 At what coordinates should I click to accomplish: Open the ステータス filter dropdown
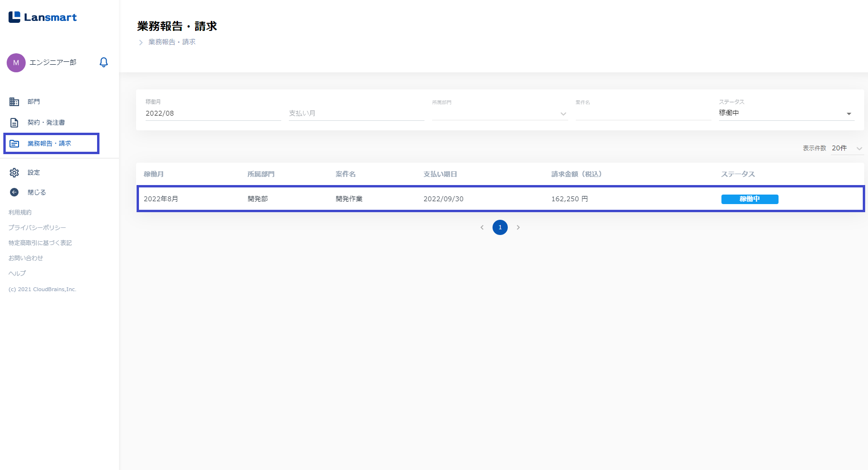(x=787, y=113)
